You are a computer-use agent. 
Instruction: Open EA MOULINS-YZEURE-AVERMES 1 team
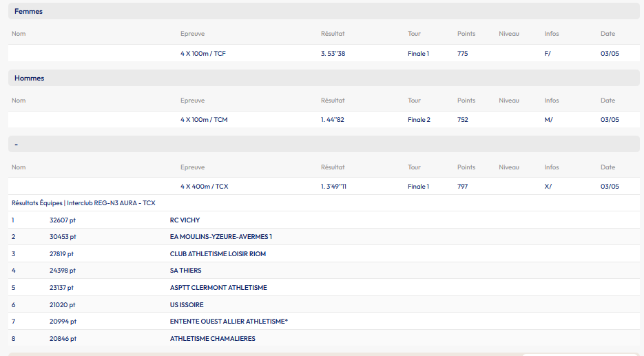[221, 236]
